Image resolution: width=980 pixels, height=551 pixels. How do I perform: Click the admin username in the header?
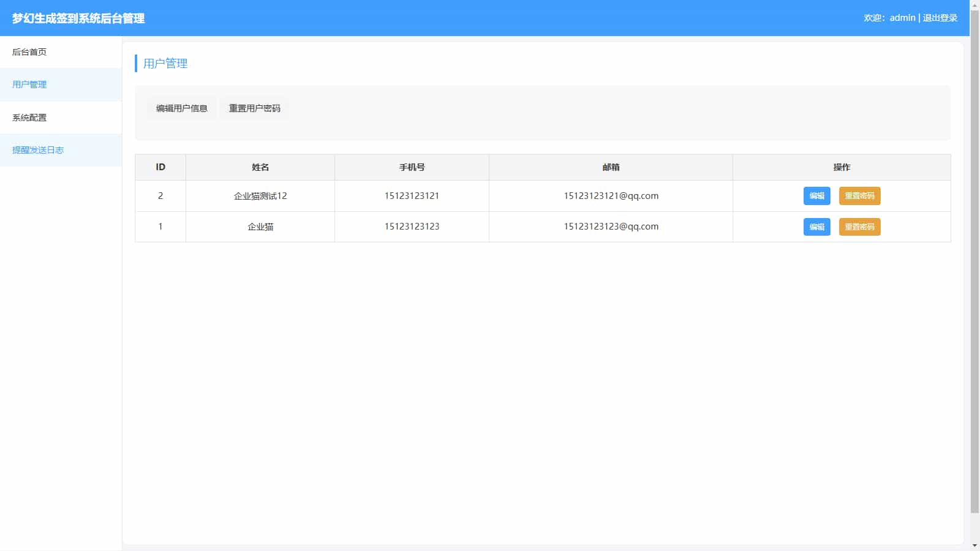[x=902, y=18]
